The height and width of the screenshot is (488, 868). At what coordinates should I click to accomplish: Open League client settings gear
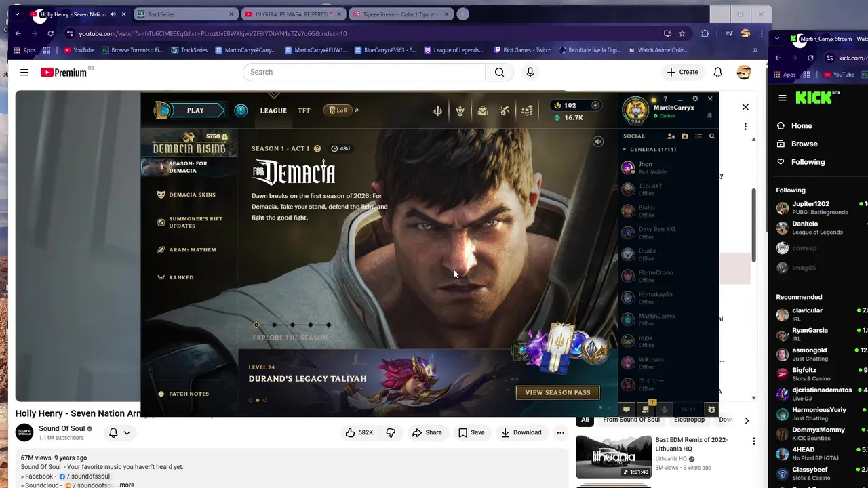pyautogui.click(x=695, y=99)
